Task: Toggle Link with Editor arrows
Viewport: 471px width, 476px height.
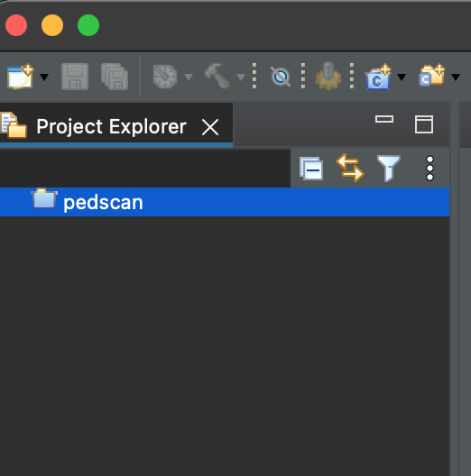Action: click(x=350, y=168)
